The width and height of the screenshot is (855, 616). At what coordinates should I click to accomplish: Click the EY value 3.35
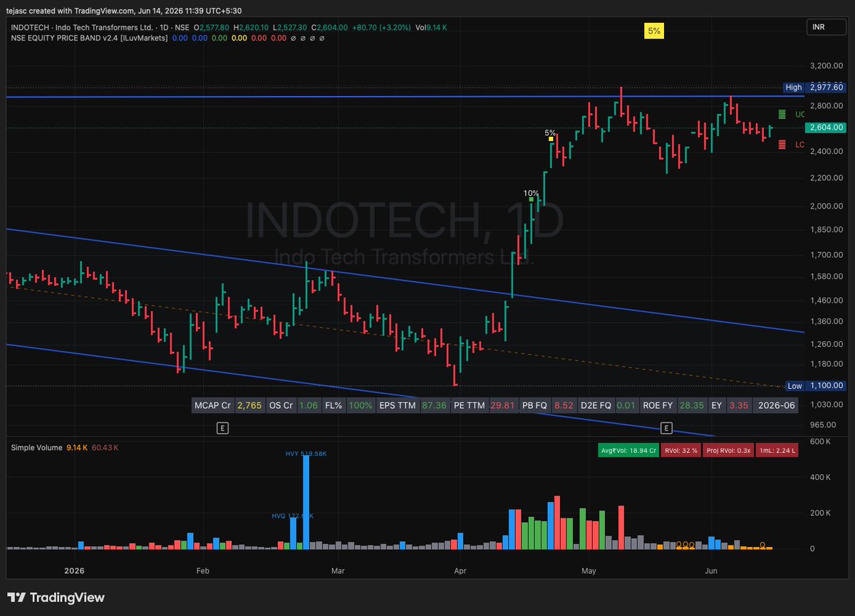(740, 405)
